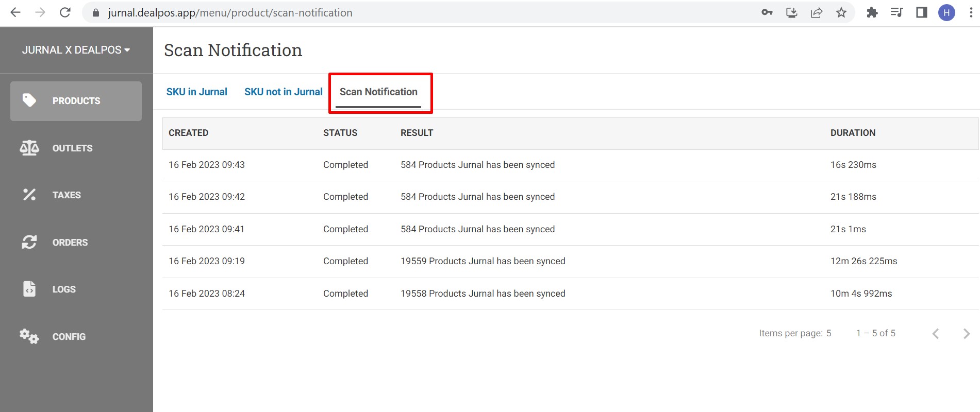Open the Chrome three-dot menu

tap(971, 12)
